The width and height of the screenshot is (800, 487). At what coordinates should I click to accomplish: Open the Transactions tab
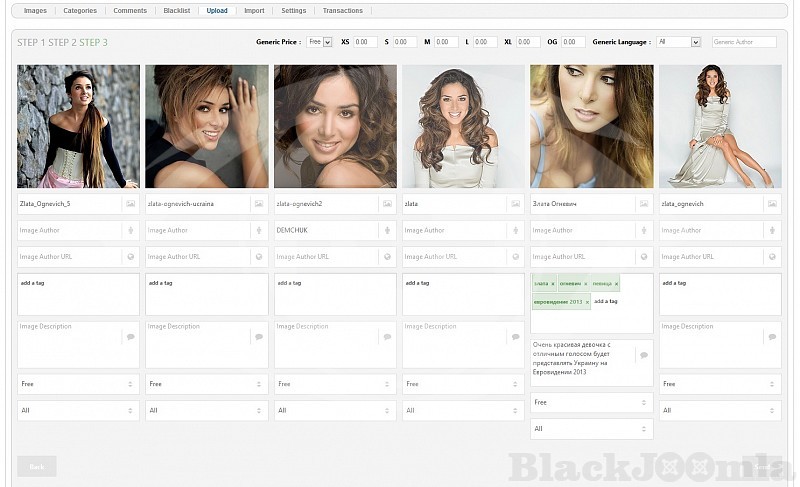click(x=343, y=11)
